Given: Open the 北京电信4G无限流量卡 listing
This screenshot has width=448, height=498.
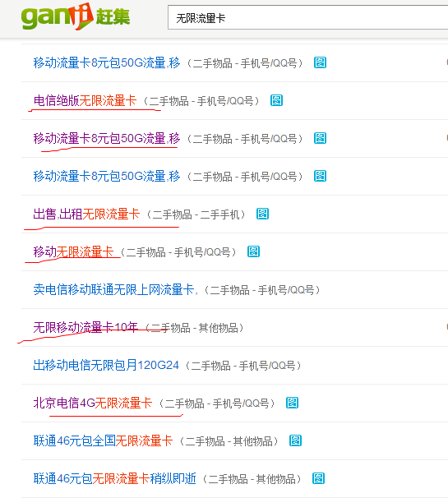Looking at the screenshot, I should [93, 403].
